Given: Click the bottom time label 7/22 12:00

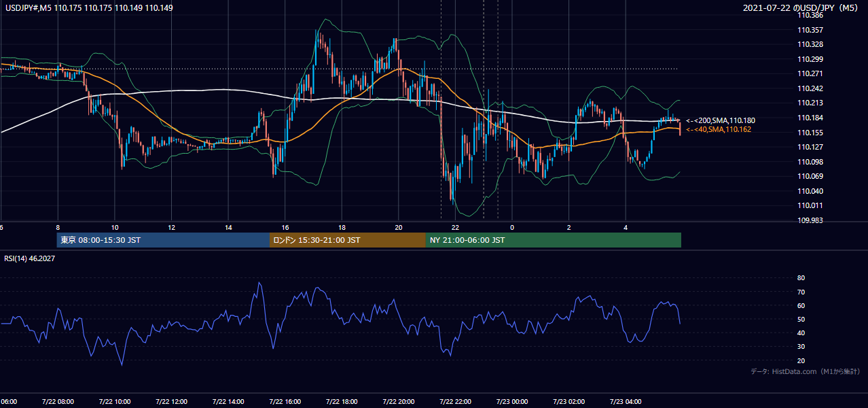Looking at the screenshot, I should (171, 401).
